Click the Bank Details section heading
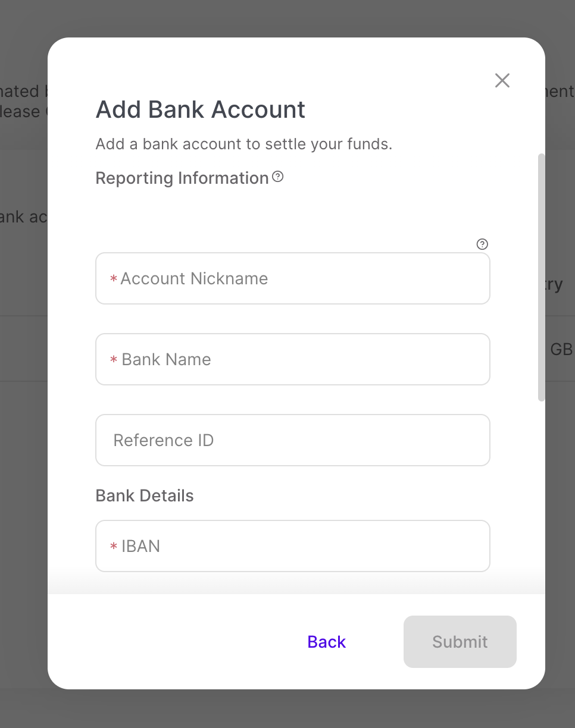The width and height of the screenshot is (575, 728). (145, 496)
